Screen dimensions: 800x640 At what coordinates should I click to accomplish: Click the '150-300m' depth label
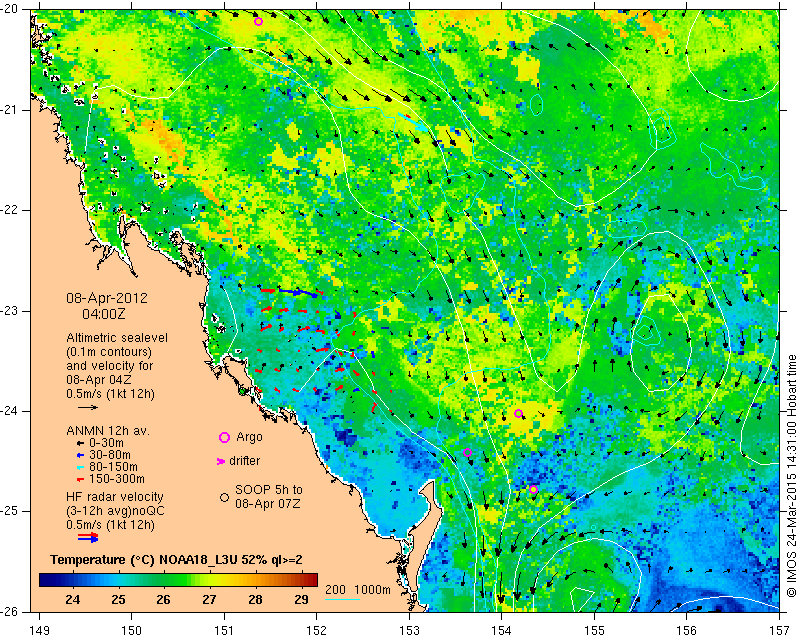click(117, 479)
